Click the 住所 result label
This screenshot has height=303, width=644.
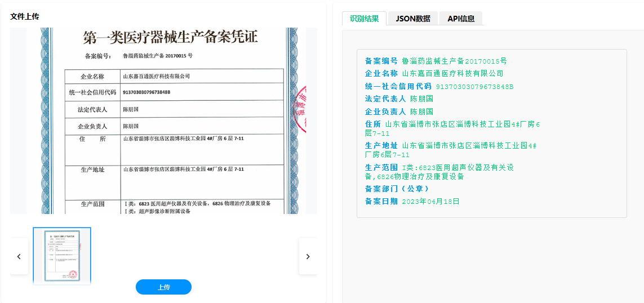pyautogui.click(x=373, y=124)
